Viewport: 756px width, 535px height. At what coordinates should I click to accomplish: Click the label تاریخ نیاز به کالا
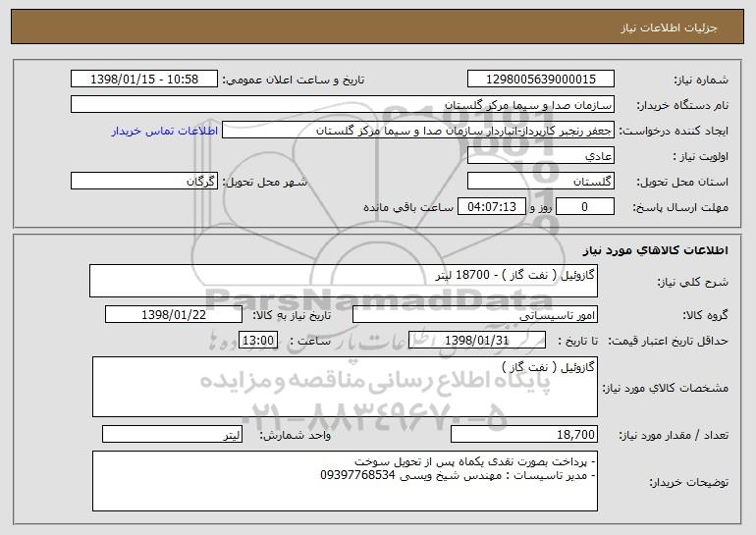point(292,316)
